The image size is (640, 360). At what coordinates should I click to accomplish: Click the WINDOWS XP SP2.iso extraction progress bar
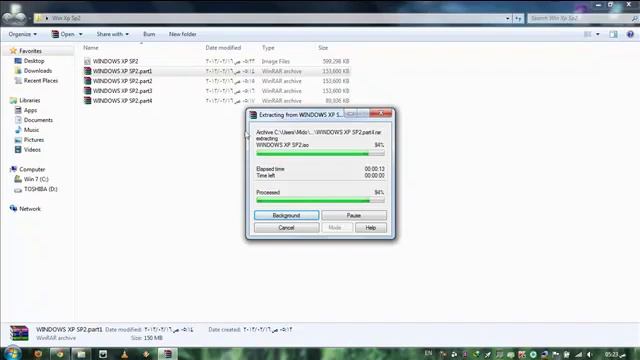click(320, 154)
